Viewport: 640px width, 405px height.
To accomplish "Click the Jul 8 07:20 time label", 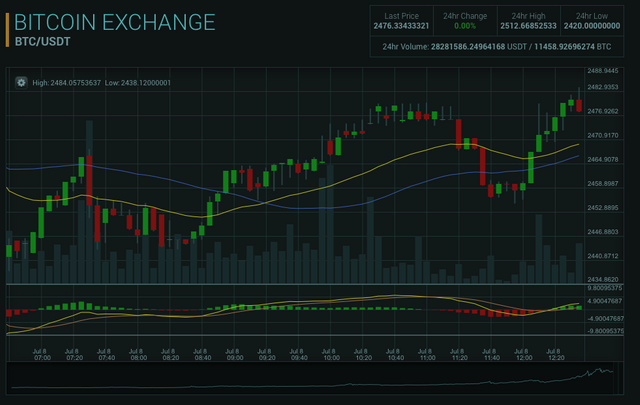I will pos(74,354).
